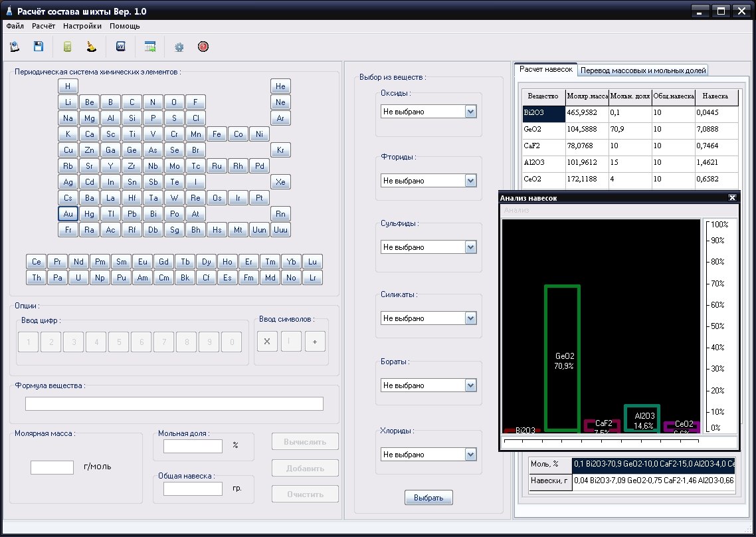
Task: Click the broom clear toolbar icon
Action: click(x=92, y=47)
